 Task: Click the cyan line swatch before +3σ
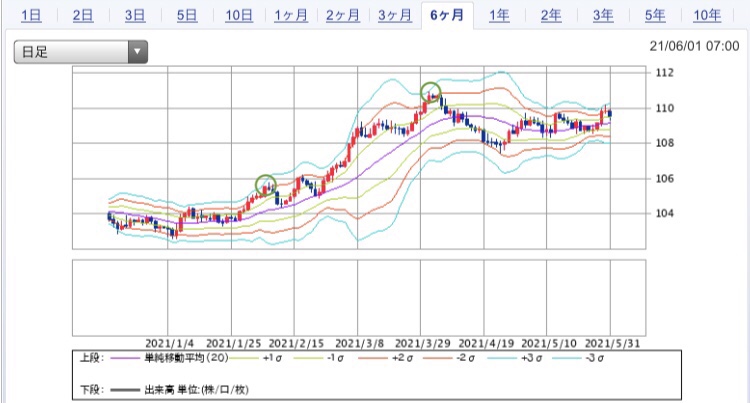[x=503, y=358]
